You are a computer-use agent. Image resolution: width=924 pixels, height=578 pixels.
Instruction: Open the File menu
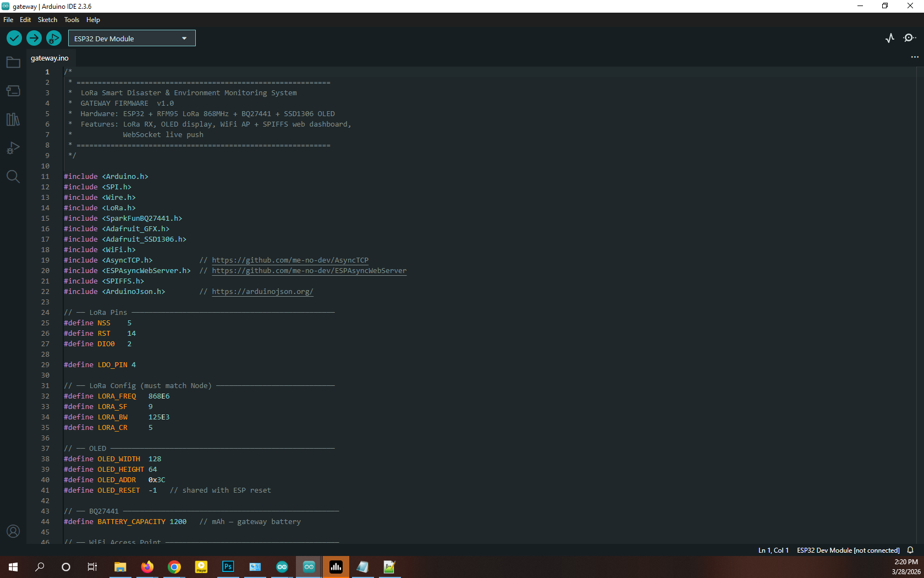click(x=8, y=20)
